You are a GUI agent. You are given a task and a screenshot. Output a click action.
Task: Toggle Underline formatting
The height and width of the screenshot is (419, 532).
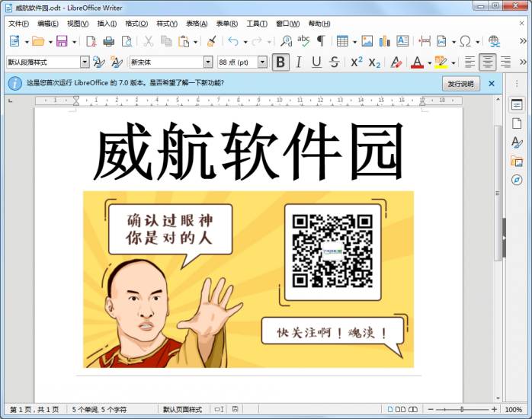316,62
